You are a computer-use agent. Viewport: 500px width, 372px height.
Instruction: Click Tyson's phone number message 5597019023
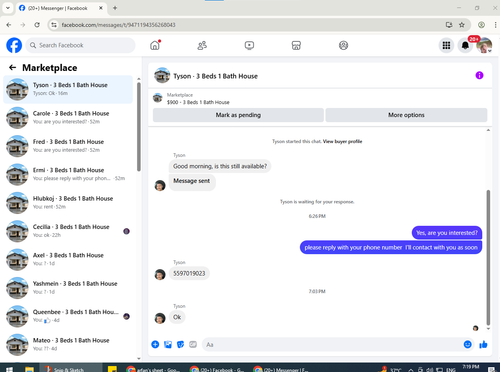pos(189,273)
